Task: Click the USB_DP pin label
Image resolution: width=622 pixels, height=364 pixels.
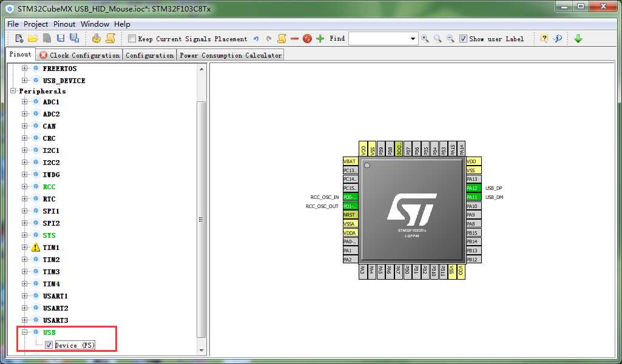Action: tap(493, 188)
